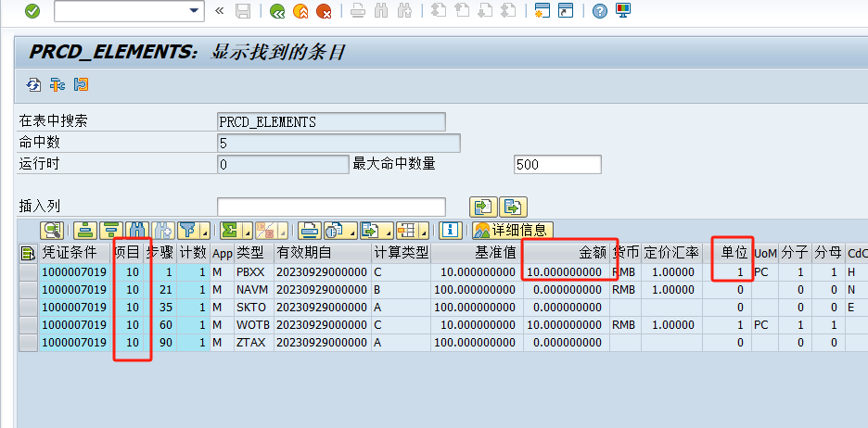Click the 详细信息 button
Image resolution: width=868 pixels, height=428 pixels.
pyautogui.click(x=513, y=230)
